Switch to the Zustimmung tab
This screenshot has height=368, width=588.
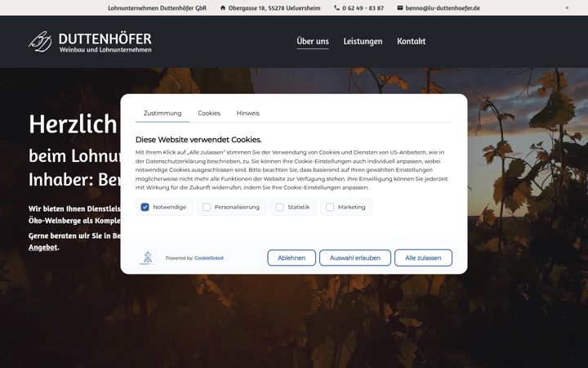163,113
